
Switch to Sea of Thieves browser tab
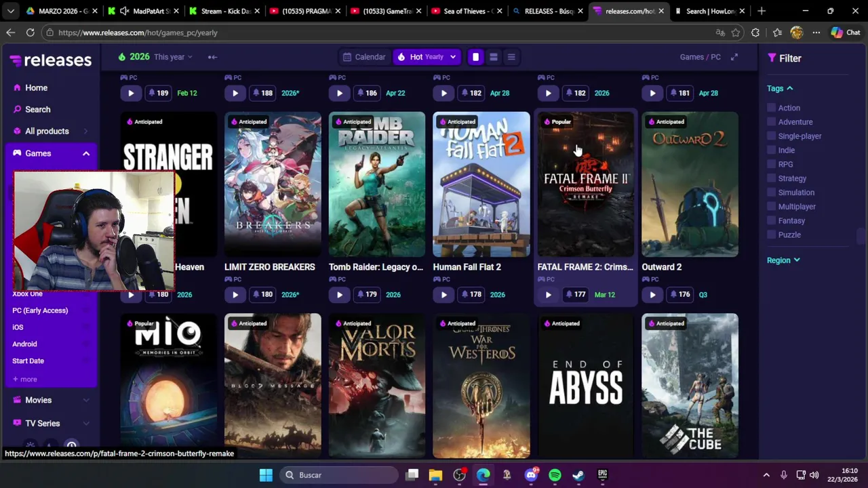466,11
